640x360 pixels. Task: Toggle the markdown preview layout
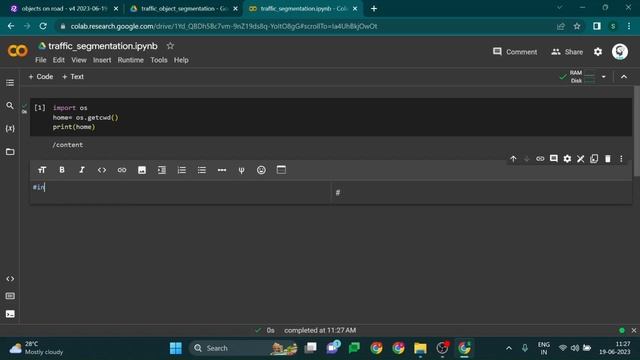(x=281, y=170)
